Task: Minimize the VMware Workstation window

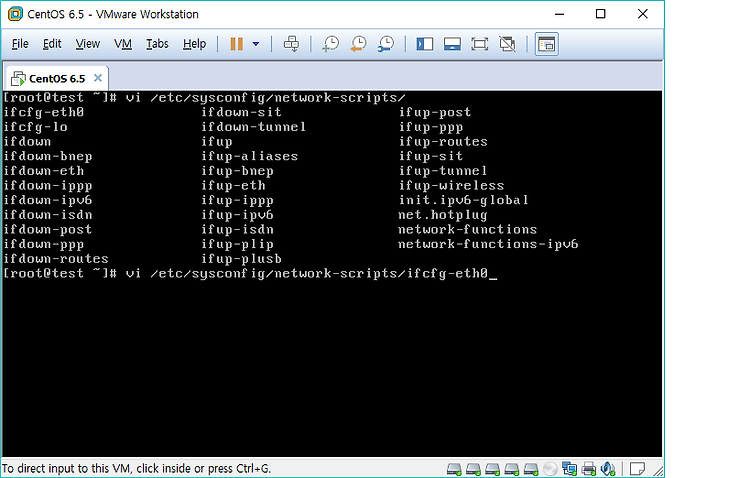Action: [559, 14]
